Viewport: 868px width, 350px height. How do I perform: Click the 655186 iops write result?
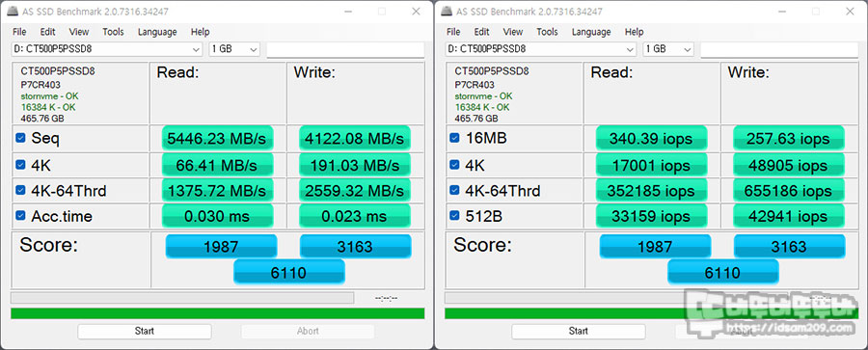pos(789,191)
